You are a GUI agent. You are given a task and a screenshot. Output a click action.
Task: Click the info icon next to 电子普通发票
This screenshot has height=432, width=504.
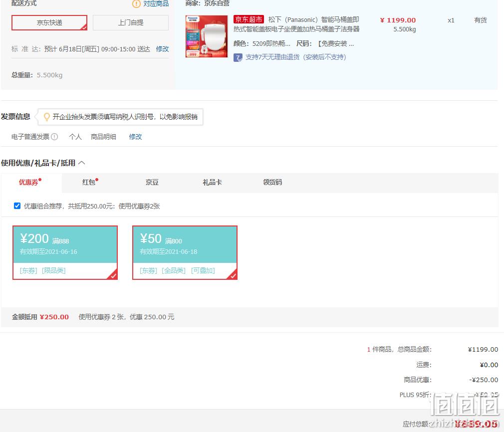click(55, 137)
